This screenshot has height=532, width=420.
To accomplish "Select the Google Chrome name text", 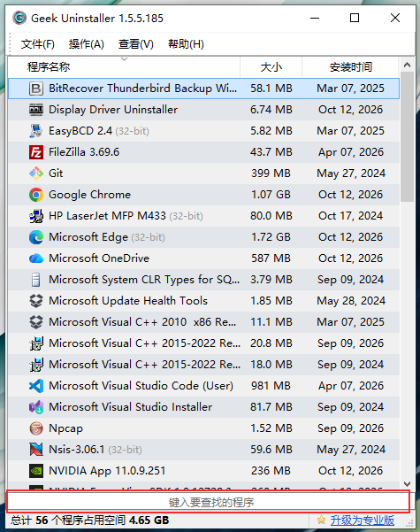I will [x=89, y=195].
